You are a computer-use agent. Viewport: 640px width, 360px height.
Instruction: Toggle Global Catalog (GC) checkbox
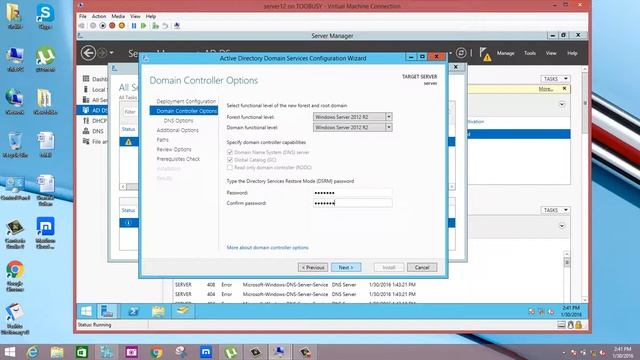[230, 160]
